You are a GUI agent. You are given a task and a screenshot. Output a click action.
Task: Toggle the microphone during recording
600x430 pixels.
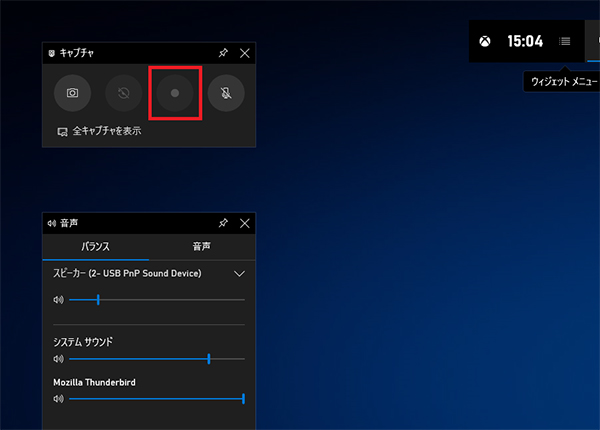226,93
